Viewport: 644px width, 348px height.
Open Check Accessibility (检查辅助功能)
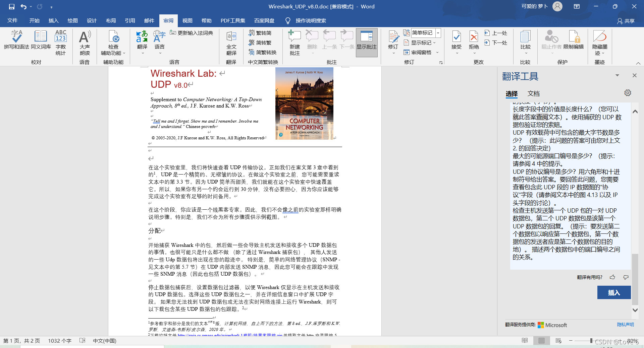click(113, 42)
